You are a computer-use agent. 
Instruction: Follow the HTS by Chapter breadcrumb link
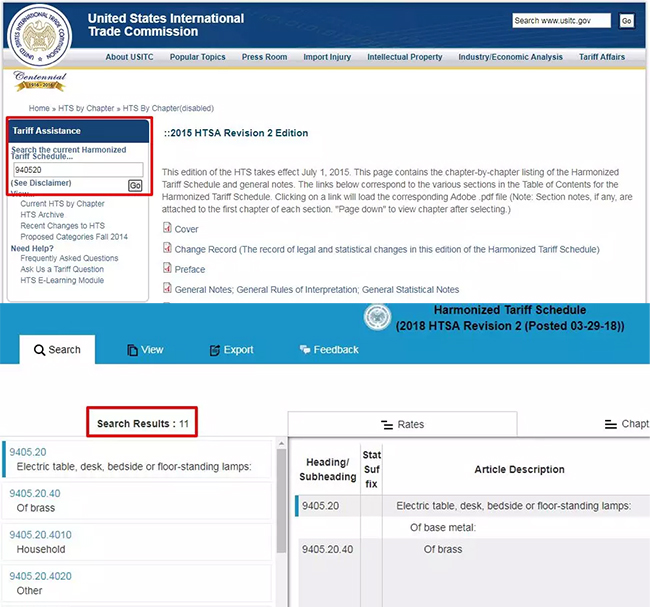click(86, 108)
